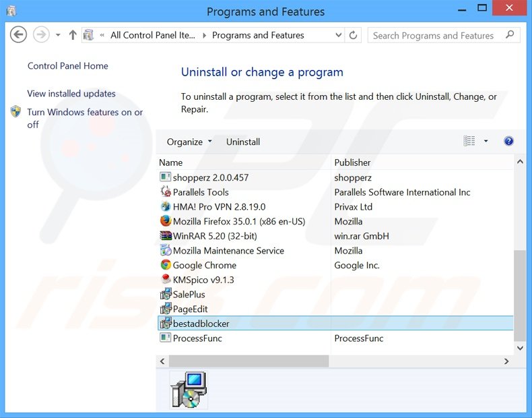Click the horizontal scrollbar right arrow
Viewport: 532px width, 418px height.
pyautogui.click(x=506, y=361)
